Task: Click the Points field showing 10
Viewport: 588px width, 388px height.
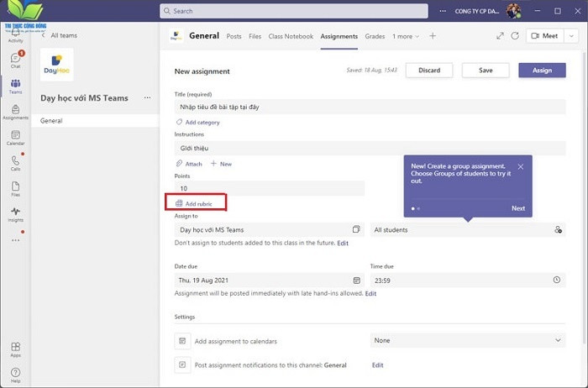Action: pyautogui.click(x=270, y=188)
